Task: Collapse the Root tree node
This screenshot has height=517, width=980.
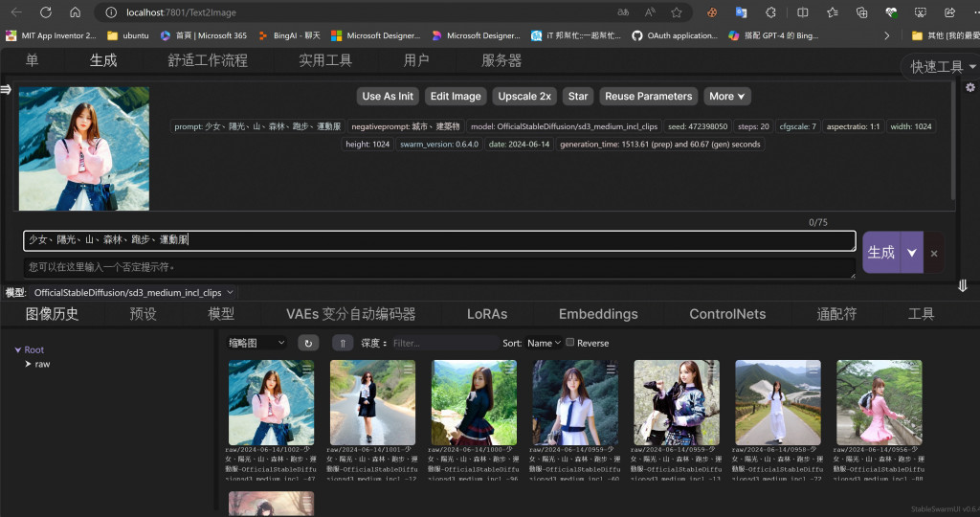Action: (x=18, y=350)
